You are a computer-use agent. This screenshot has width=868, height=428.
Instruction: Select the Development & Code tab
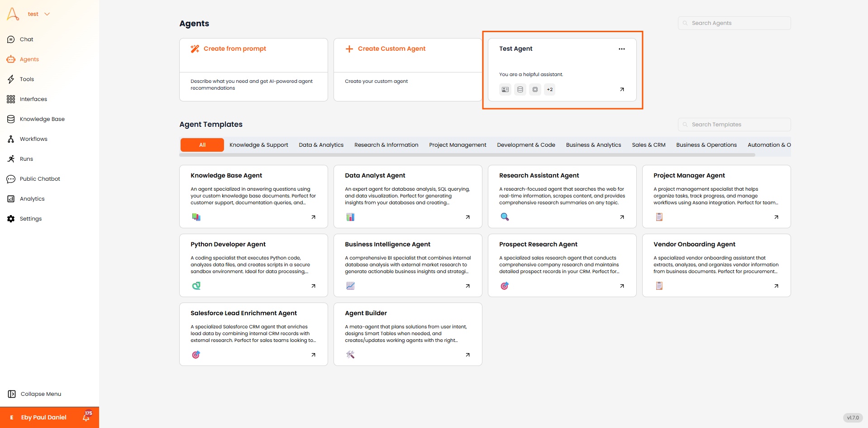tap(526, 145)
